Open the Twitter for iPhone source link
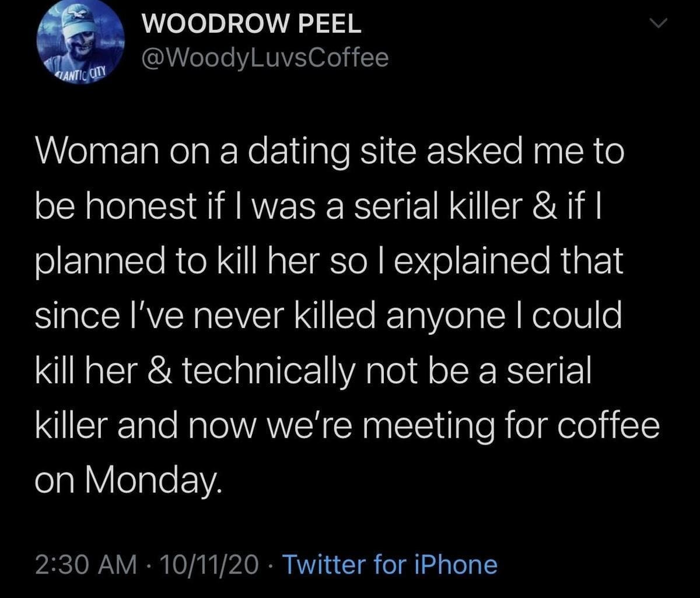 point(389,565)
